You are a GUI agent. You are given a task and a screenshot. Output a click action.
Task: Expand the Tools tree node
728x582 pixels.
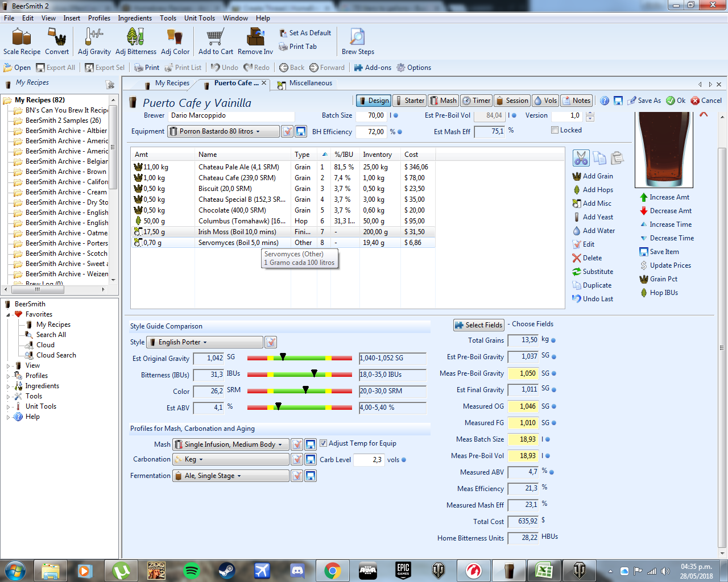(x=9, y=397)
